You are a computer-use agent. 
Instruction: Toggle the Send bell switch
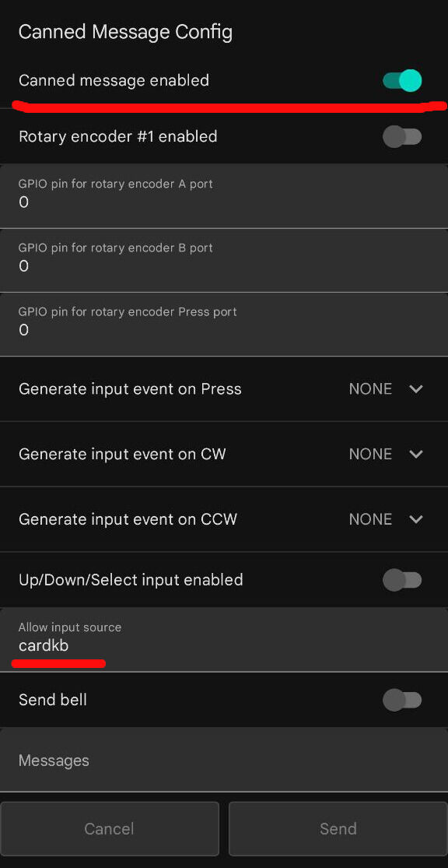pos(402,701)
